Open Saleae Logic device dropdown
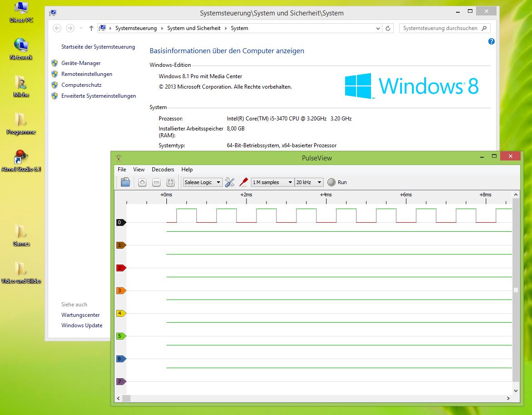 coord(203,182)
